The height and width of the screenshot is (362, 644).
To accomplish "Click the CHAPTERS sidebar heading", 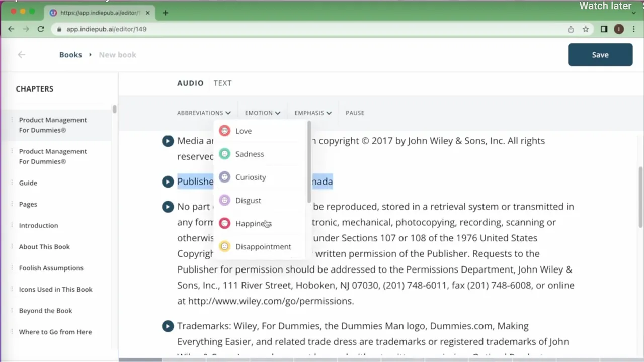I will (x=35, y=89).
